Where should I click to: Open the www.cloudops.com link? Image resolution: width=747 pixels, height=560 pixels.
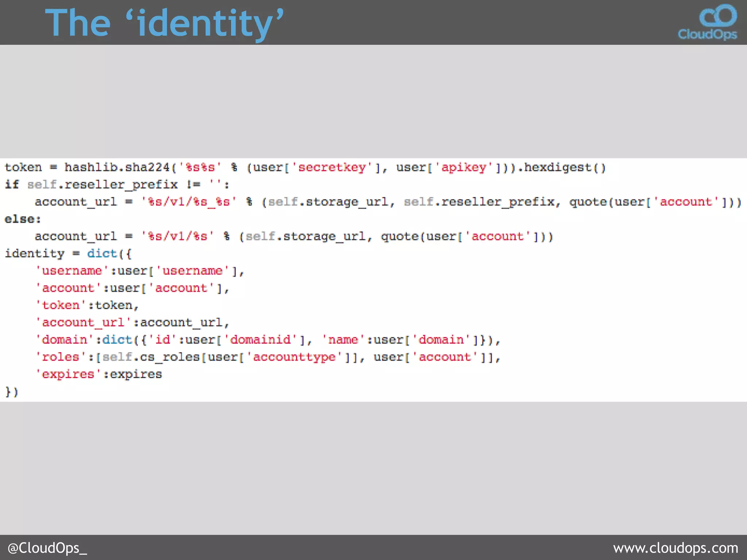(x=676, y=548)
